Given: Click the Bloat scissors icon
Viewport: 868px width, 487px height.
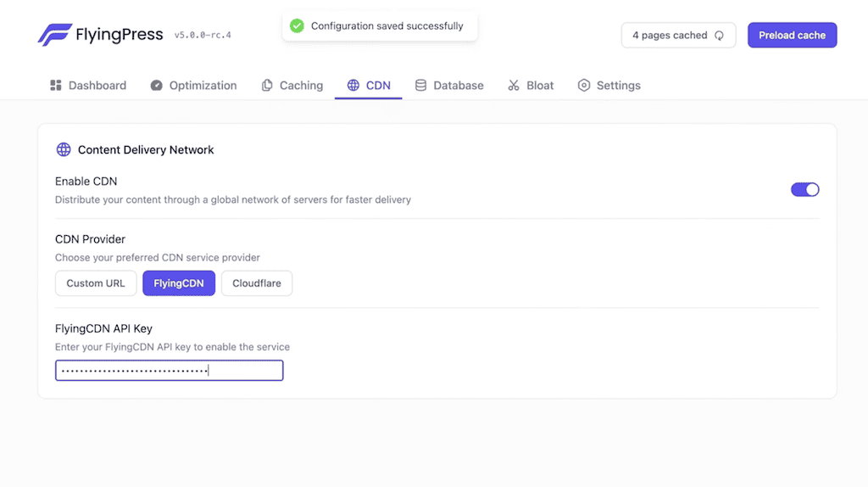Looking at the screenshot, I should tap(514, 86).
